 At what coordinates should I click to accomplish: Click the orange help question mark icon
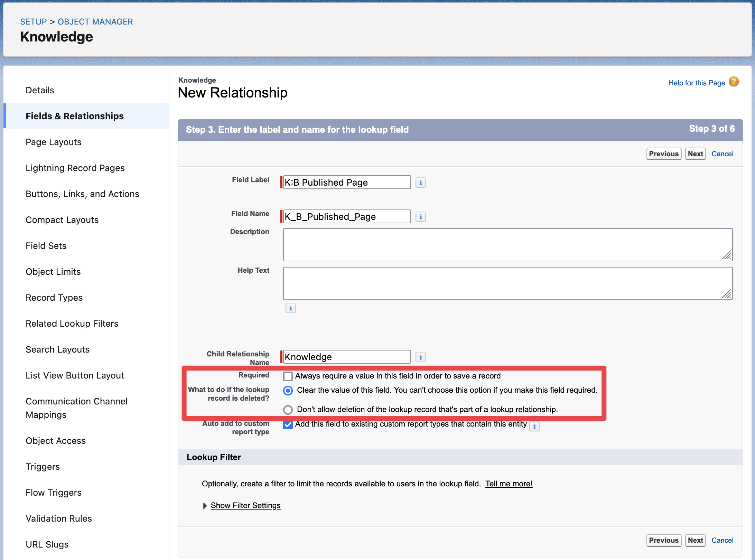[734, 82]
